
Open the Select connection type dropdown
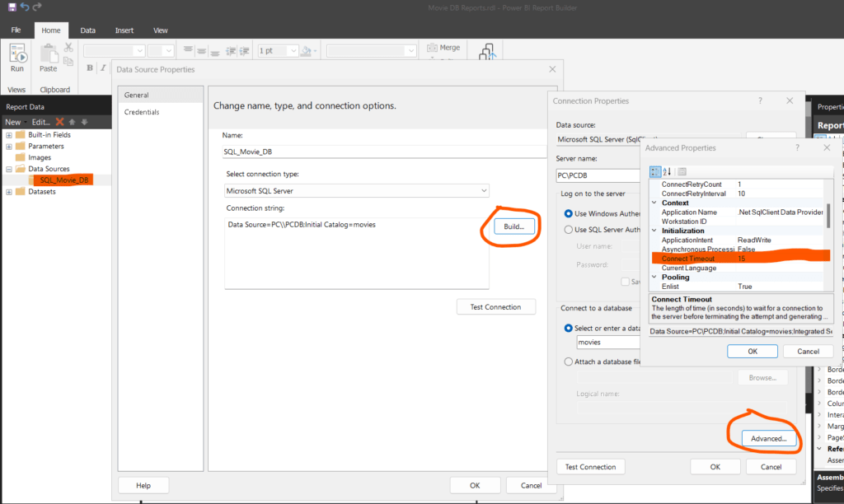pyautogui.click(x=484, y=191)
